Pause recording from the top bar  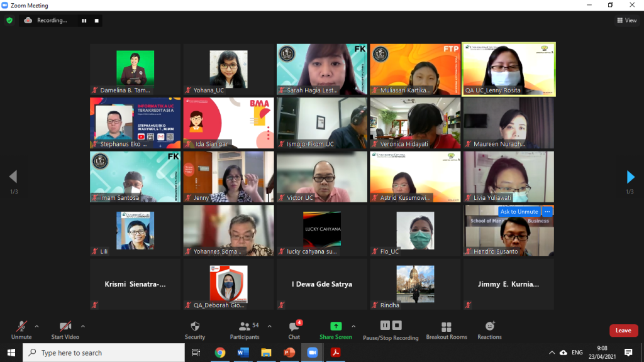tap(84, 21)
